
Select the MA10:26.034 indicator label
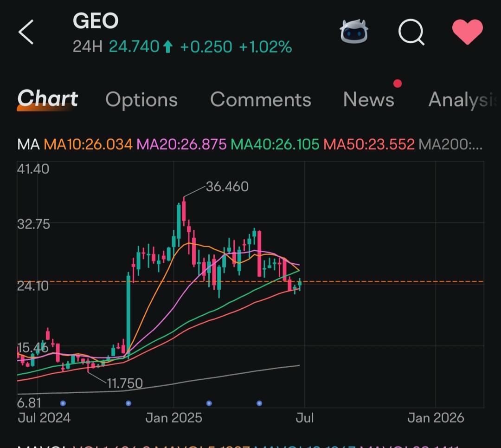pos(88,144)
